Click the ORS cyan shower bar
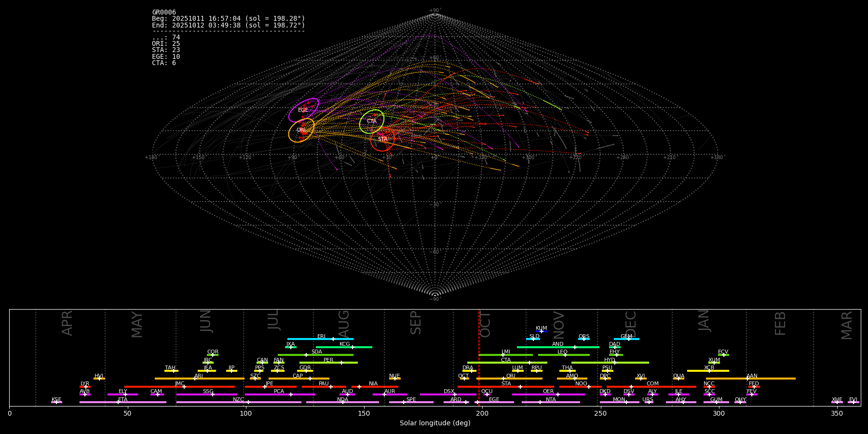 click(x=584, y=339)
